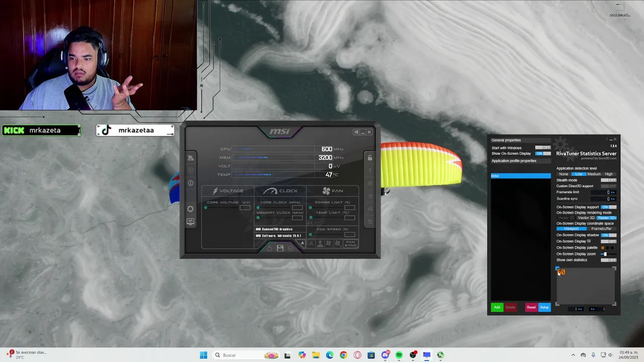Open Microsoft Edge from the taskbar
The image size is (644, 362).
[330, 355]
